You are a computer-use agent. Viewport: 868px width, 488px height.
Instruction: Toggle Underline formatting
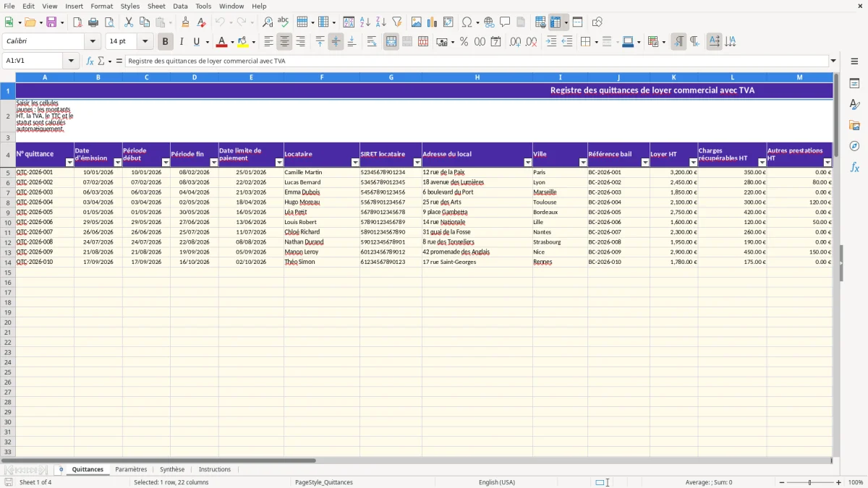(197, 42)
